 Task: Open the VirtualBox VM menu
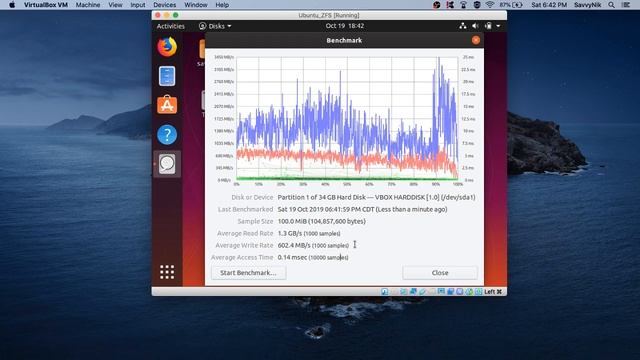46,5
